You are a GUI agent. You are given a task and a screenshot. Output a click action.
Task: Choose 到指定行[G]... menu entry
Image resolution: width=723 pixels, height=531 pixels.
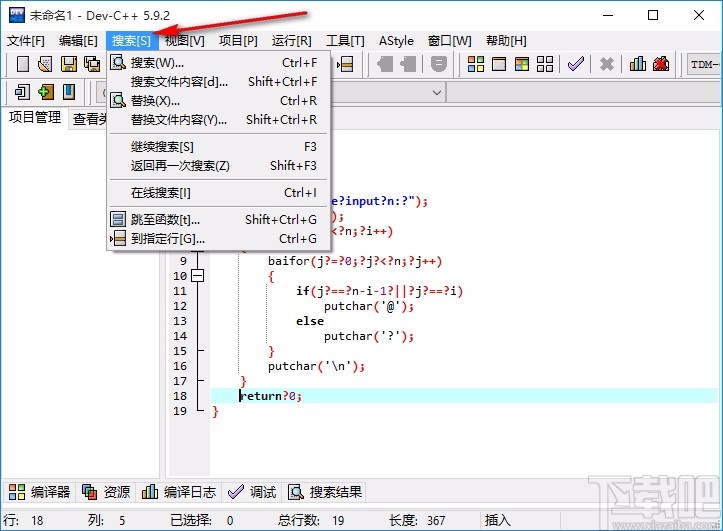(219, 239)
